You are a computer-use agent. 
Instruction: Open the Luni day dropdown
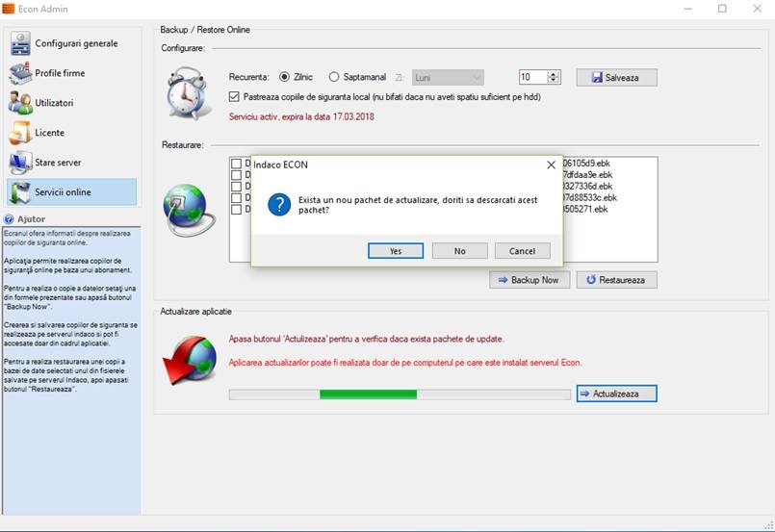(x=448, y=78)
